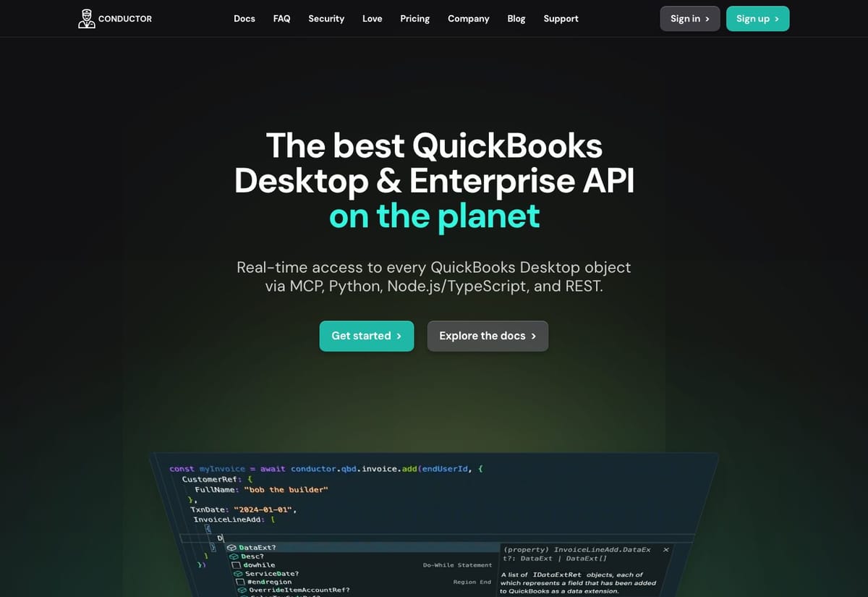Click the property icon beside DataExt?
Screen dimensions: 868x597
tap(231, 548)
